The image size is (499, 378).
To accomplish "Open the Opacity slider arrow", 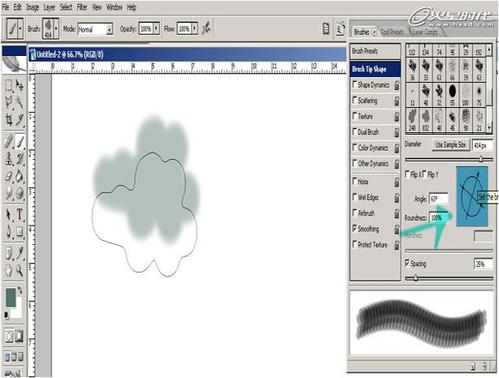I will (x=156, y=29).
